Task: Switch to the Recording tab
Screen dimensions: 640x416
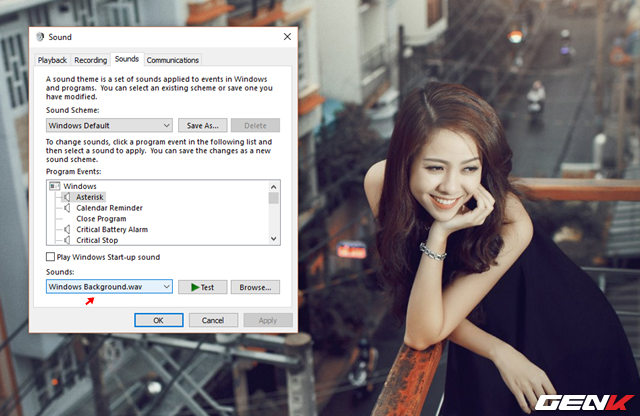Action: (x=90, y=60)
